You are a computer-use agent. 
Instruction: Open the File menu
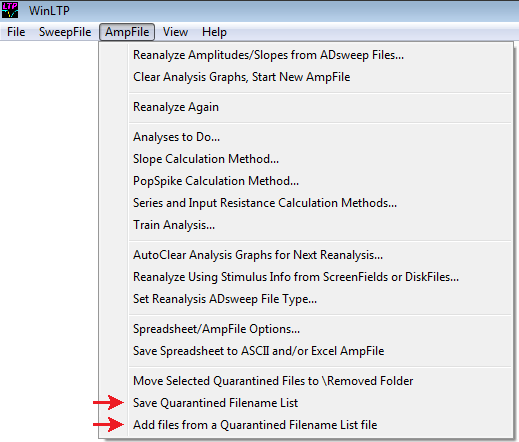[16, 32]
